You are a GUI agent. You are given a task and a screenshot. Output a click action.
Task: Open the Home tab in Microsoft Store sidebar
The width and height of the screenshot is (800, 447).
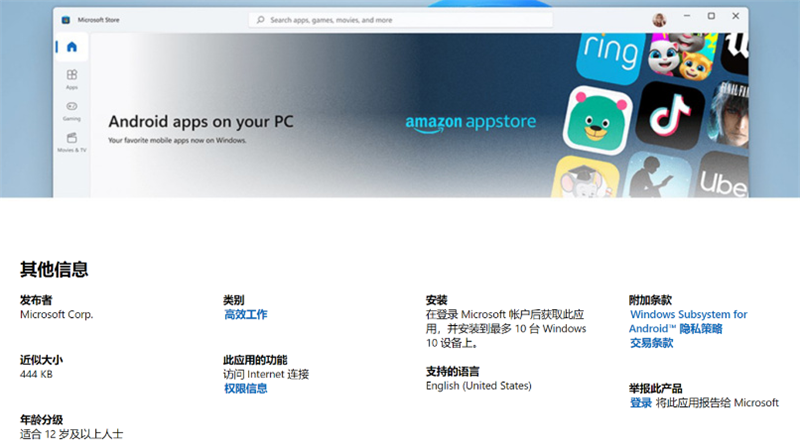[72, 47]
